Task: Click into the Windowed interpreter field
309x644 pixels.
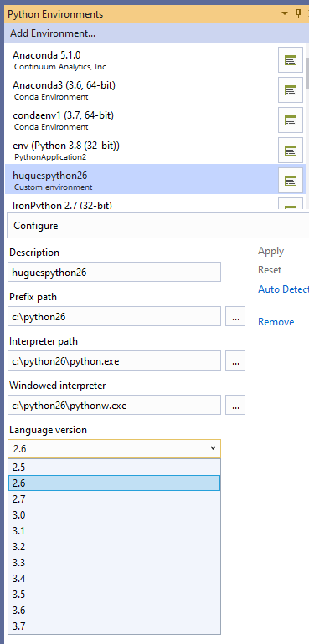Action: click(x=114, y=405)
